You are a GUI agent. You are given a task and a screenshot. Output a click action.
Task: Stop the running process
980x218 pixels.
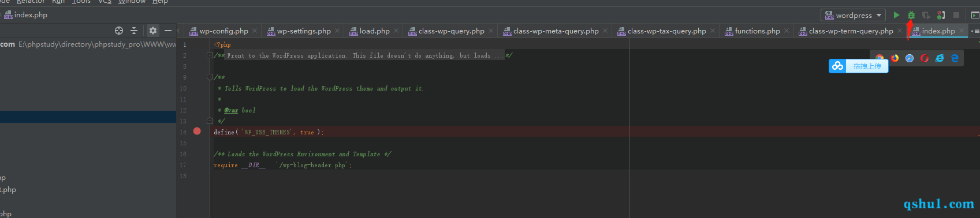tap(956, 15)
